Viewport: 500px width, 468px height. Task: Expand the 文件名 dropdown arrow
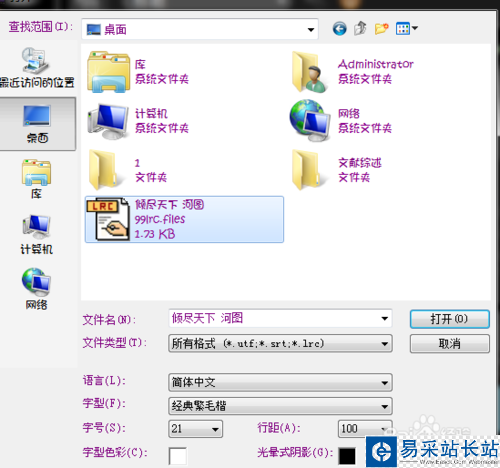384,318
